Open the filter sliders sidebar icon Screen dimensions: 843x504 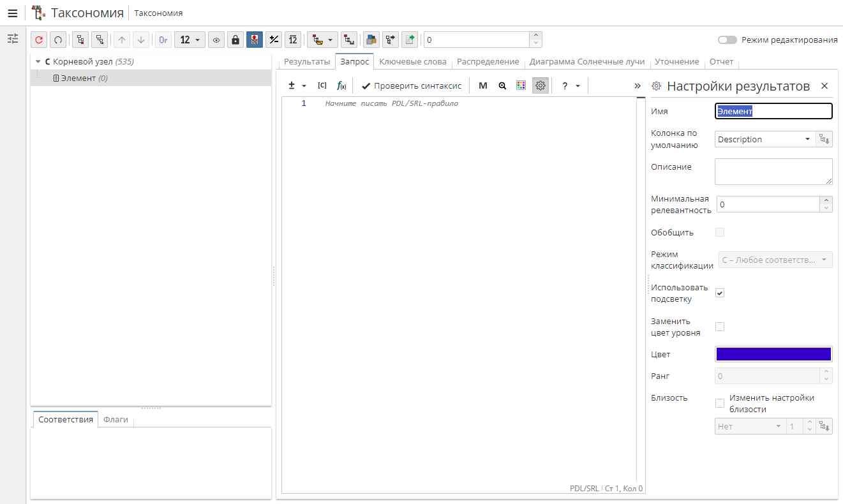(13, 39)
